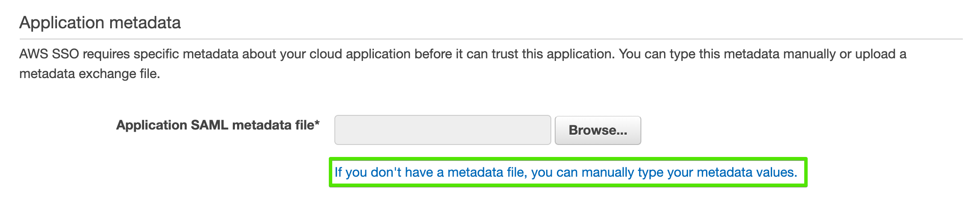This screenshot has width=980, height=223.
Task: Click the Browse... button
Action: [x=598, y=130]
